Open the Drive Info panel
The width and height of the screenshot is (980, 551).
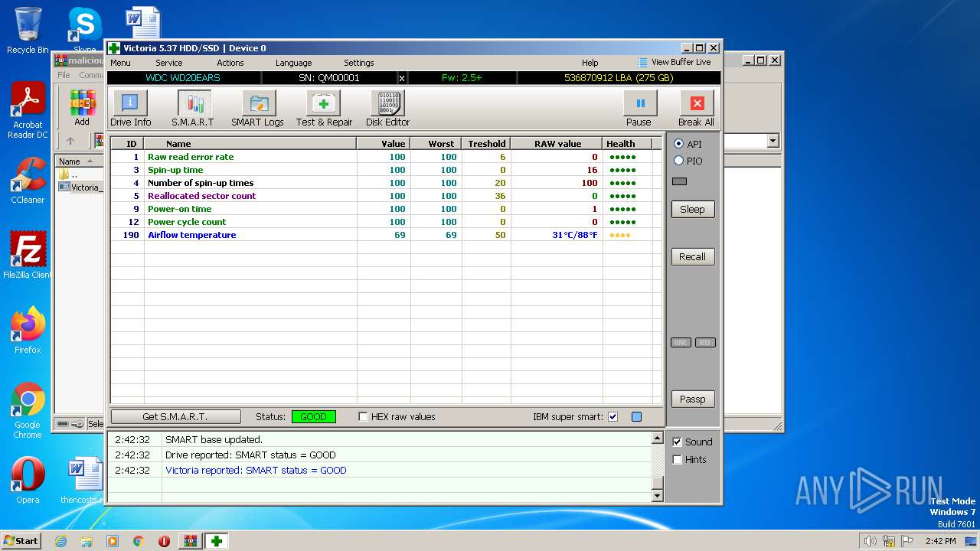(x=130, y=108)
